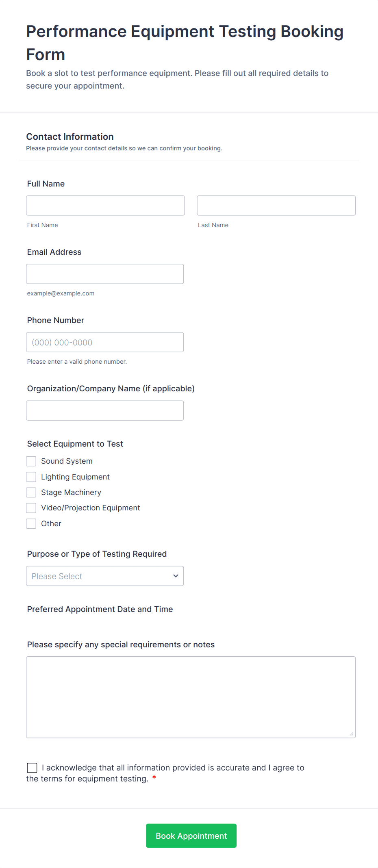Viewport: 378px width, 868px height.
Task: Click the Video/Projection Equipment label
Action: (x=90, y=508)
